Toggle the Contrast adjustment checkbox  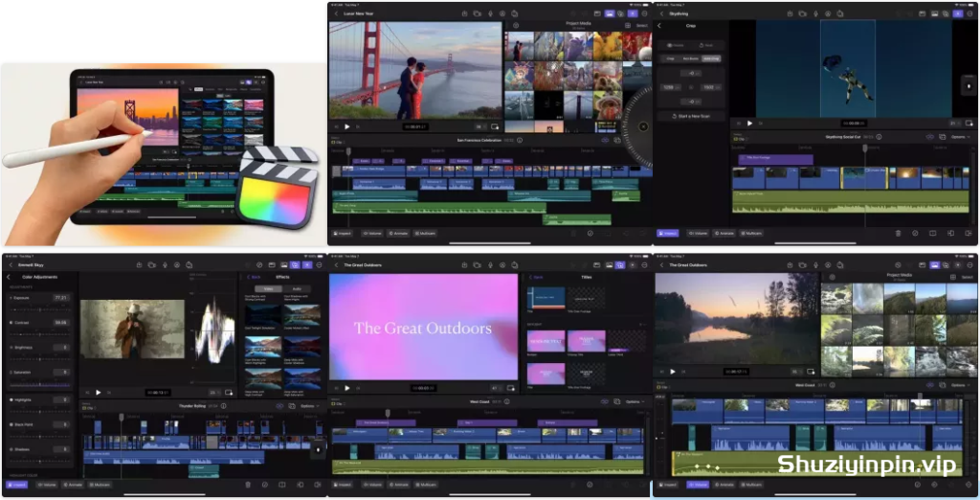click(x=11, y=322)
